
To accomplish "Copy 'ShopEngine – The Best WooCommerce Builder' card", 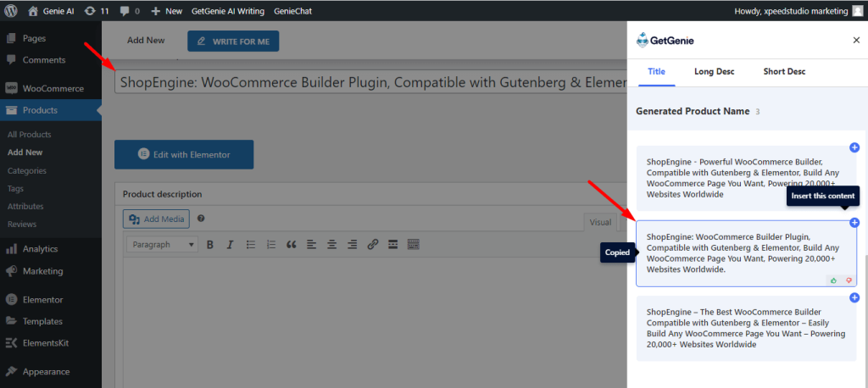I will [746, 328].
